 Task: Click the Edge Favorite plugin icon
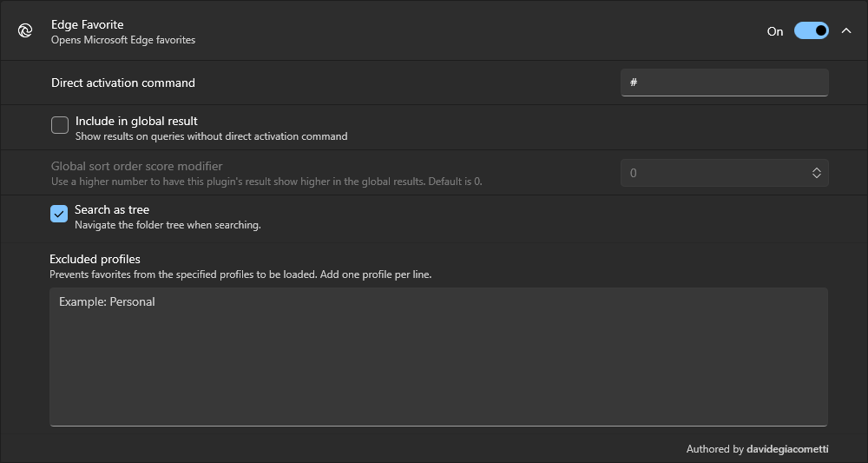(x=25, y=31)
